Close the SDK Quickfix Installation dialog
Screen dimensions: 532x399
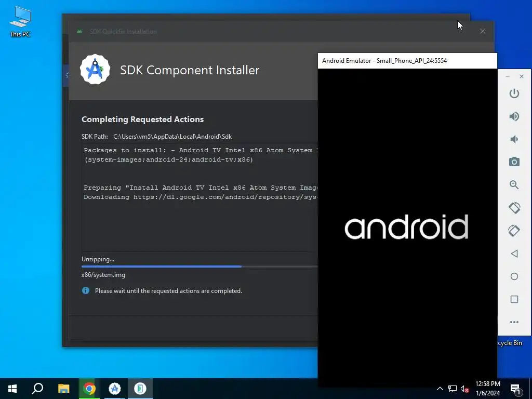483,31
